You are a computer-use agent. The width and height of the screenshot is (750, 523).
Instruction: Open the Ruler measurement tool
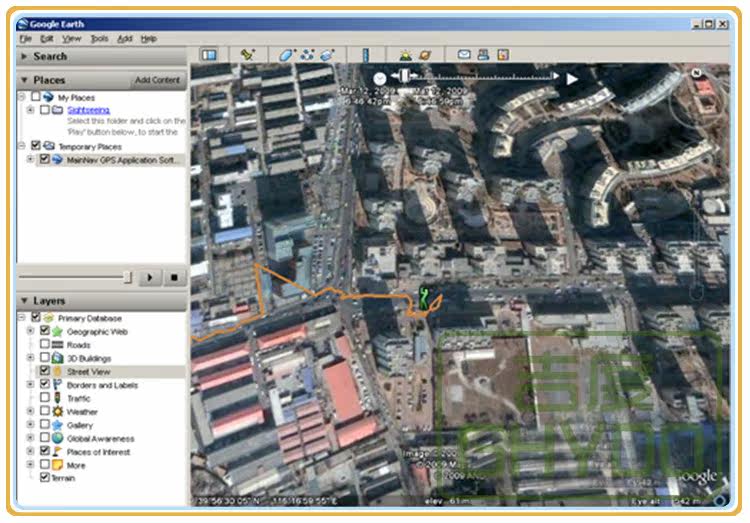click(x=365, y=55)
